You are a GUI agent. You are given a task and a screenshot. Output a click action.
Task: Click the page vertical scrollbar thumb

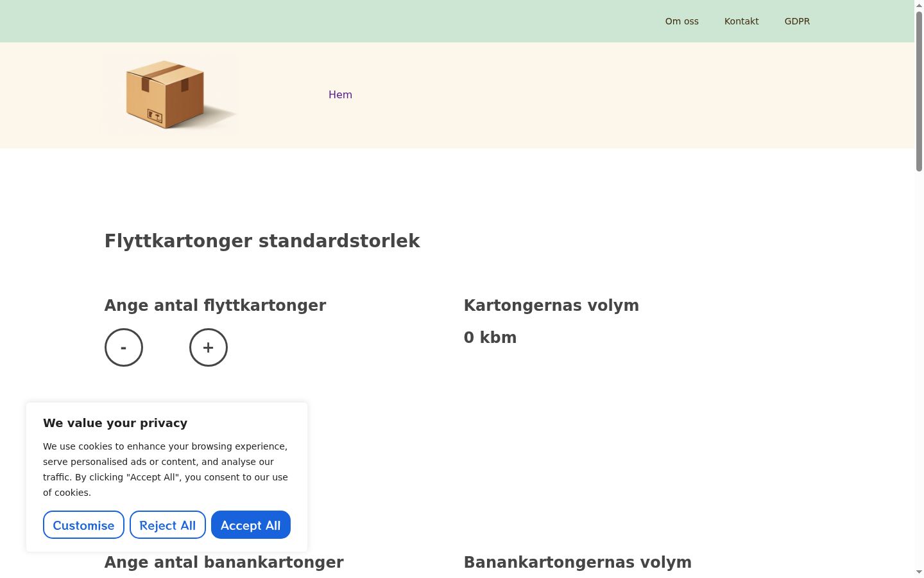(x=919, y=91)
